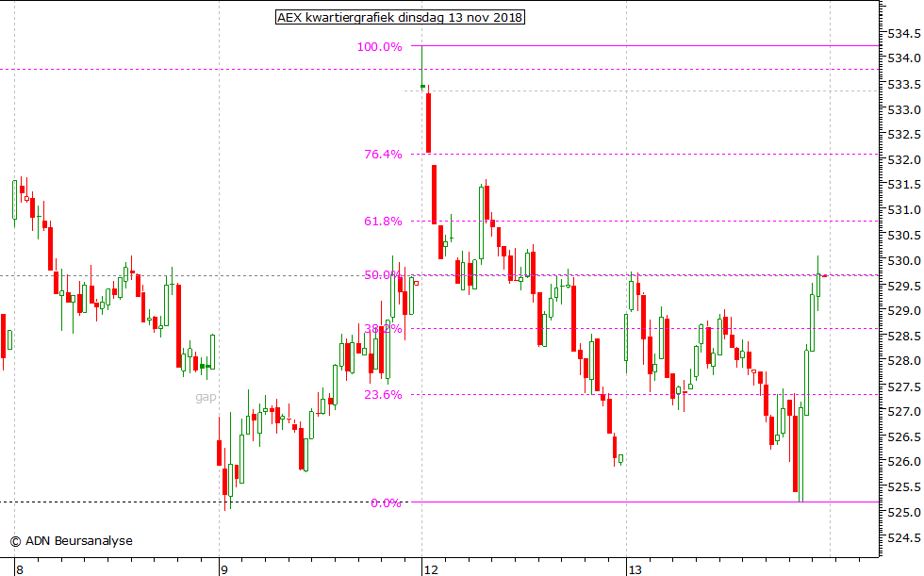Click date label 9 on time axis

pyautogui.click(x=224, y=569)
